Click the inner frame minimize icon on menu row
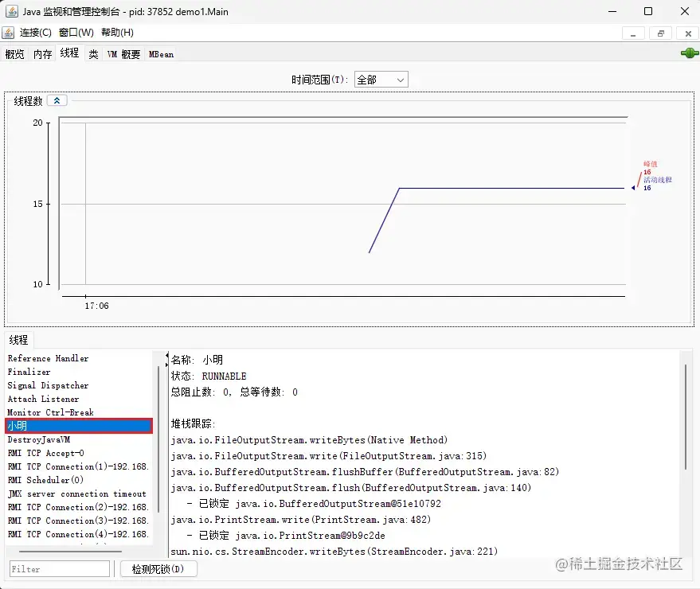 [634, 33]
